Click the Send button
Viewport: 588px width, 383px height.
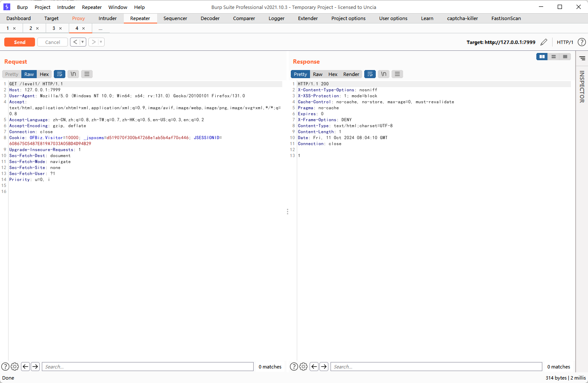[20, 42]
